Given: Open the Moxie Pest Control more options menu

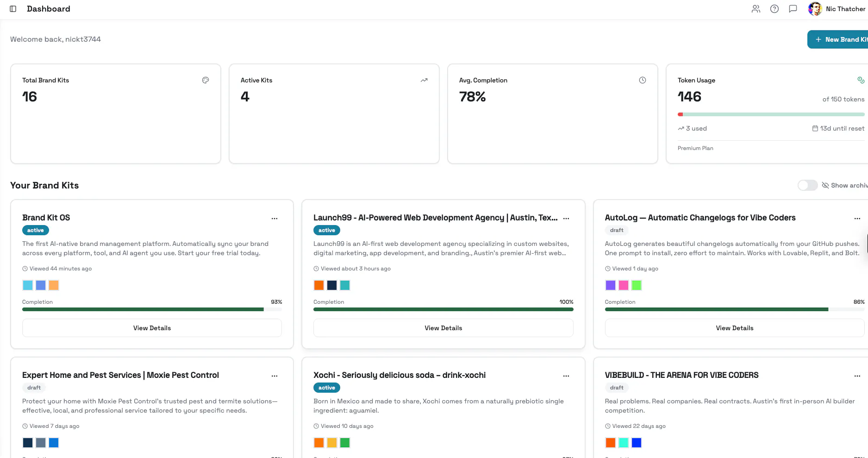Looking at the screenshot, I should pyautogui.click(x=275, y=376).
